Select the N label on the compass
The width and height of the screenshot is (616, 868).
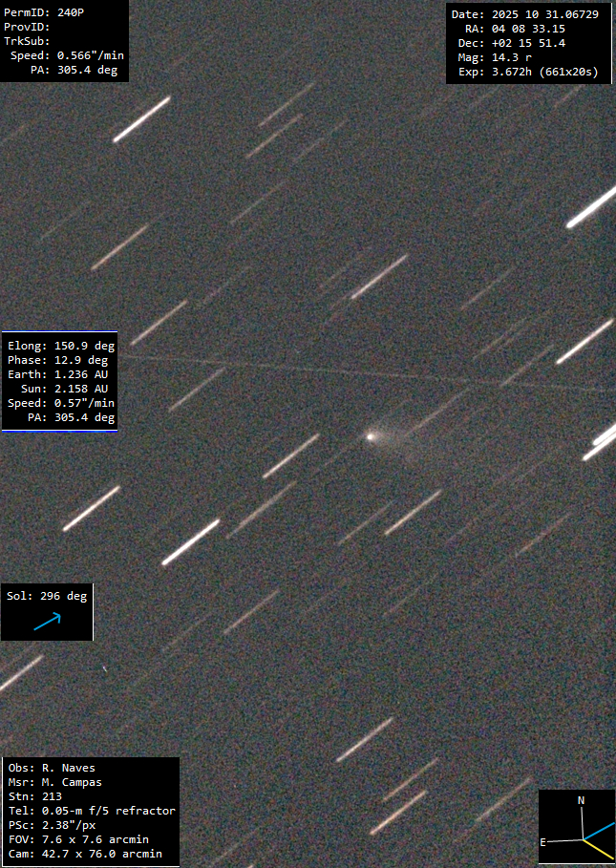tap(580, 800)
